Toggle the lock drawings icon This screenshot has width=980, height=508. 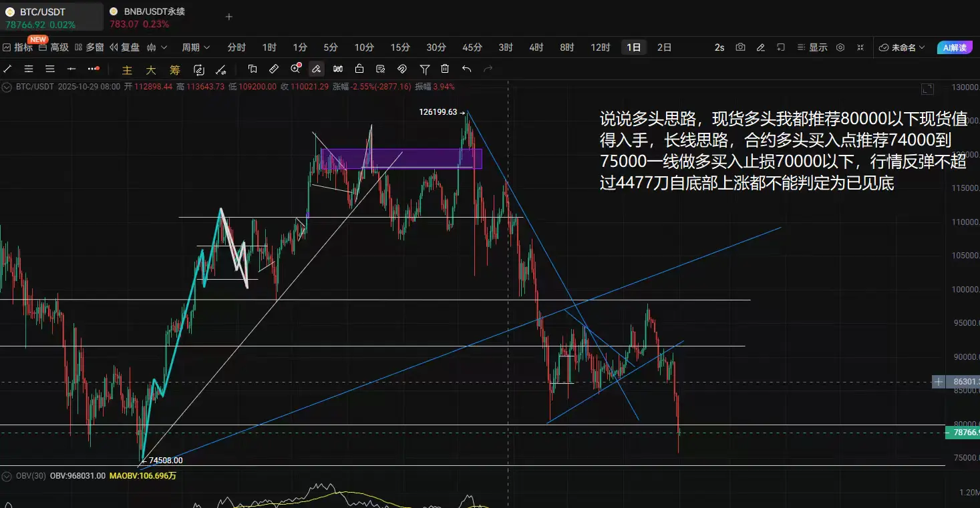[x=359, y=69]
